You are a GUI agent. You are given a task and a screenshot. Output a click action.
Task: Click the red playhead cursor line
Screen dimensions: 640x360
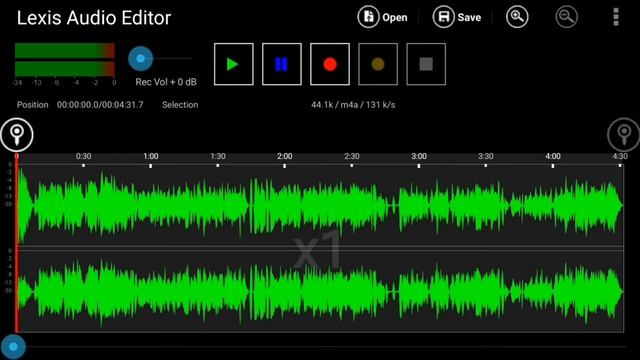[16, 243]
